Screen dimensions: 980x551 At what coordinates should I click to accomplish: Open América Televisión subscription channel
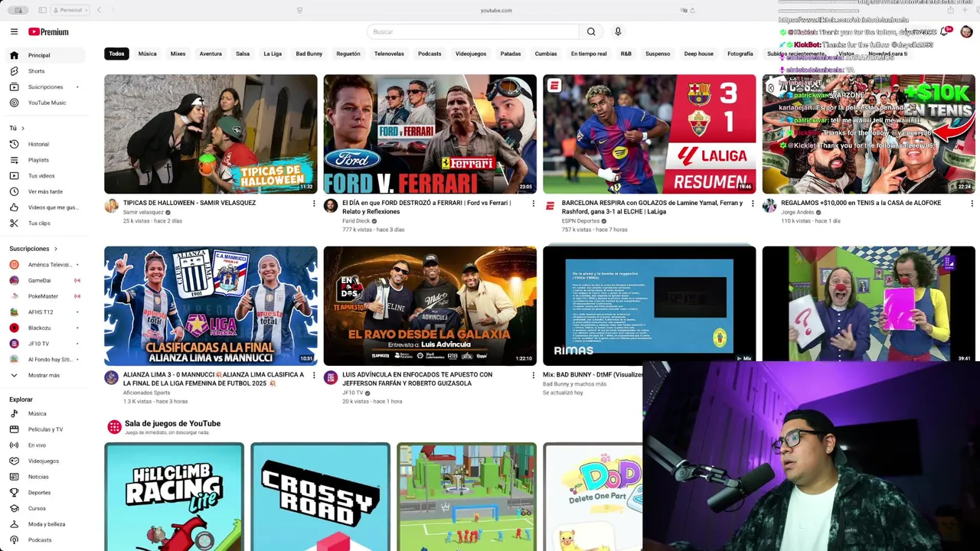(x=46, y=265)
